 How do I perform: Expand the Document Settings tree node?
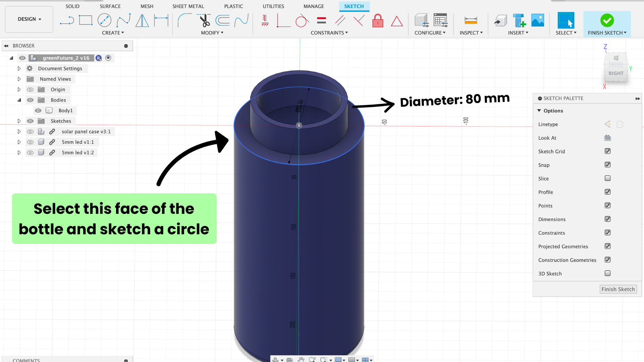tap(19, 68)
